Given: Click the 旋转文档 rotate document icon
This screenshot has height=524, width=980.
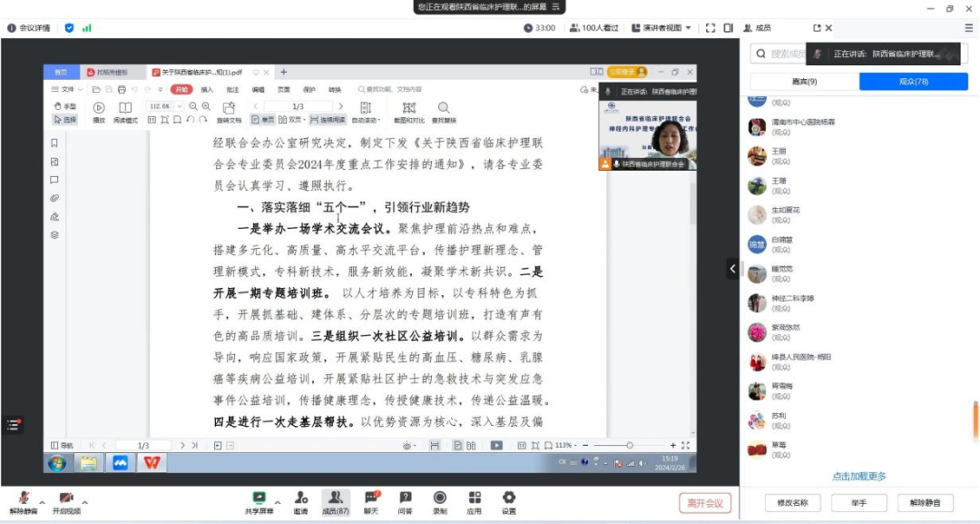Looking at the screenshot, I should pos(229,112).
